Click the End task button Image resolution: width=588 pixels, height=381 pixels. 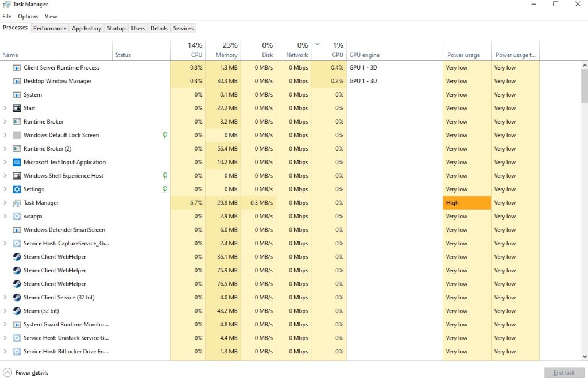[x=564, y=373]
